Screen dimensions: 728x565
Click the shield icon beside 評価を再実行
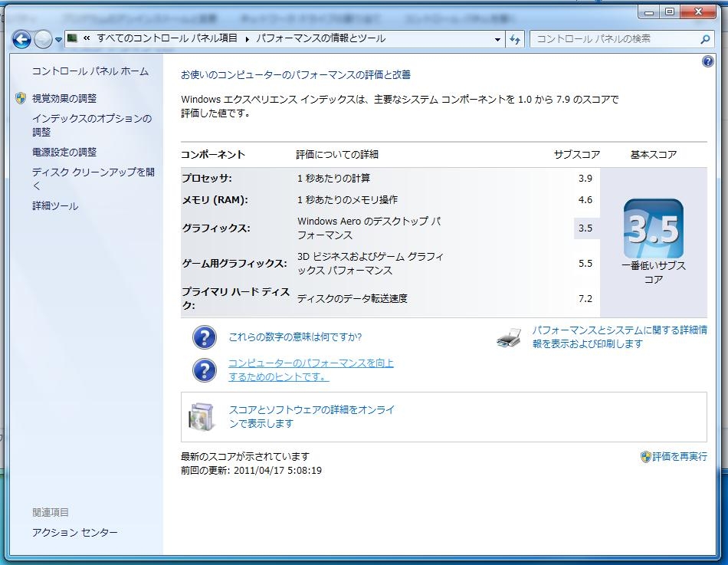point(645,457)
